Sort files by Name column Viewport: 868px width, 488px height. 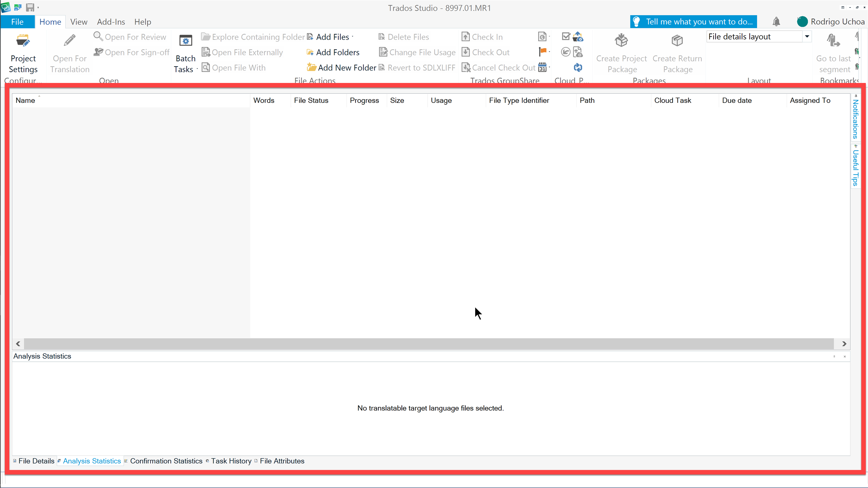(131, 100)
